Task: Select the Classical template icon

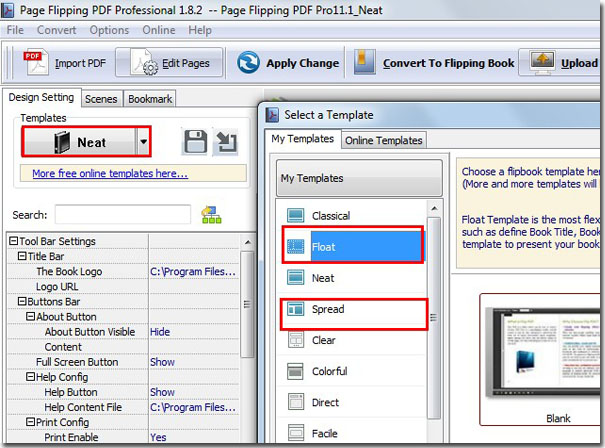Action: 296,215
